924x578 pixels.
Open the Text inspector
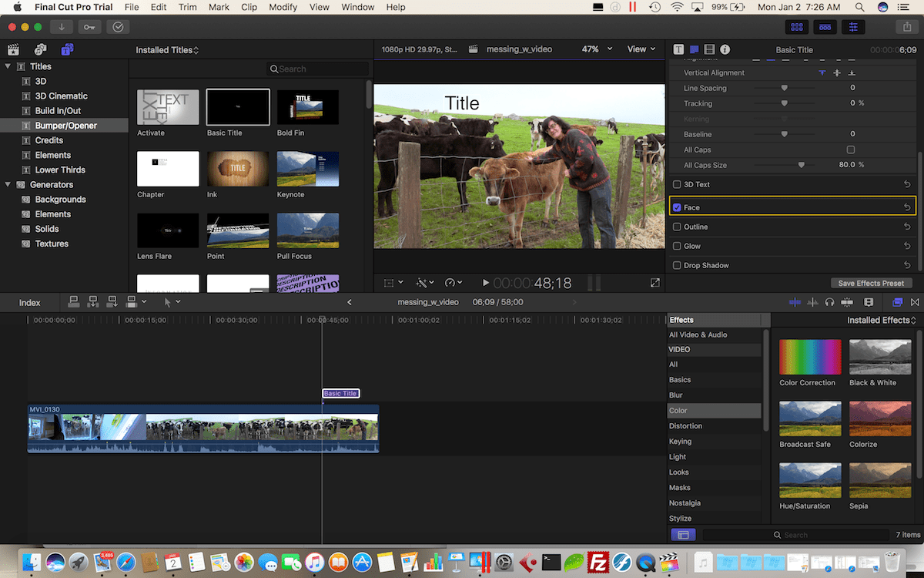(x=678, y=49)
